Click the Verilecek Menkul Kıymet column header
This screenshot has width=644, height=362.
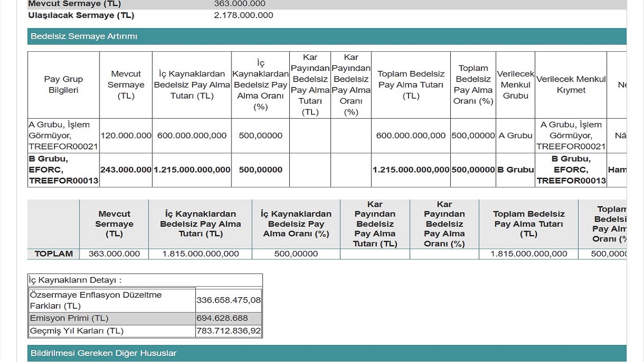(571, 84)
